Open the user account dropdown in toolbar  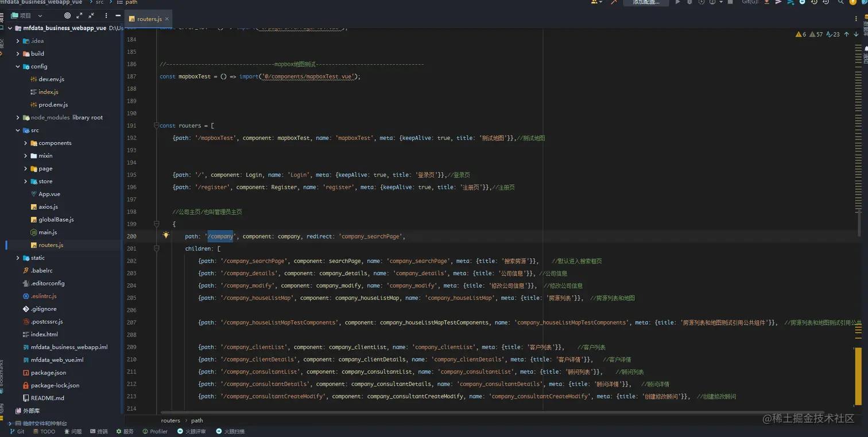point(597,2)
